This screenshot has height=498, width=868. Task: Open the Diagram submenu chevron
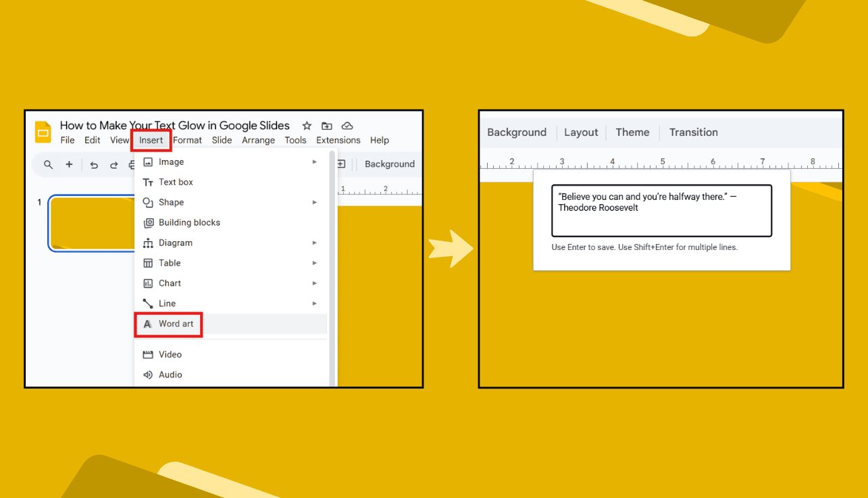click(314, 243)
